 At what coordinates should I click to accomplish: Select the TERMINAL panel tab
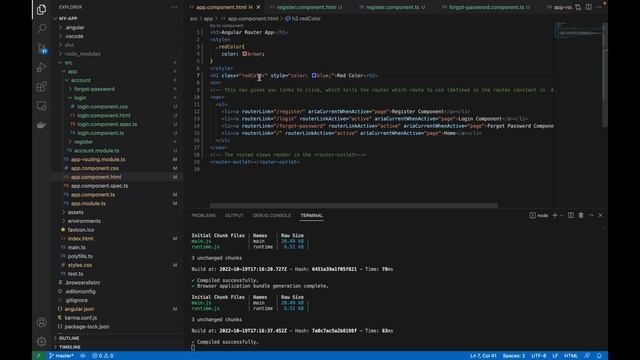pyautogui.click(x=311, y=215)
